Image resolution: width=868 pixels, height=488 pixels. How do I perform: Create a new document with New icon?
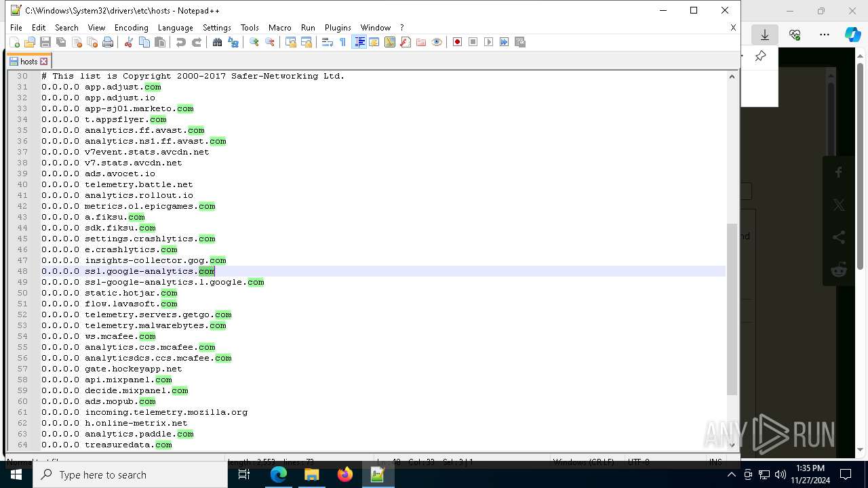14,42
